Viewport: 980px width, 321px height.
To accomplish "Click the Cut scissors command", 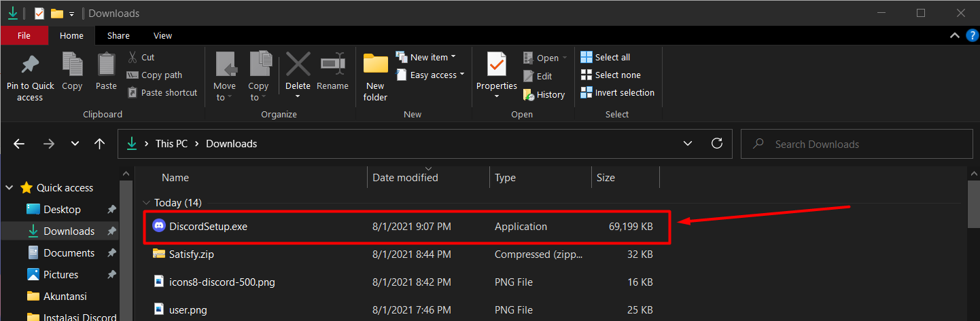I will pyautogui.click(x=141, y=58).
